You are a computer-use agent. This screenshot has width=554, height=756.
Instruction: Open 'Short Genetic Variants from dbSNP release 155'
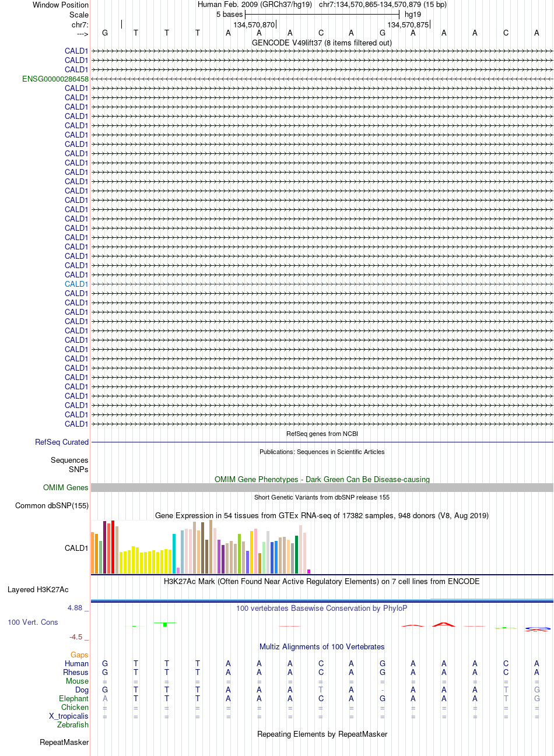point(322,497)
